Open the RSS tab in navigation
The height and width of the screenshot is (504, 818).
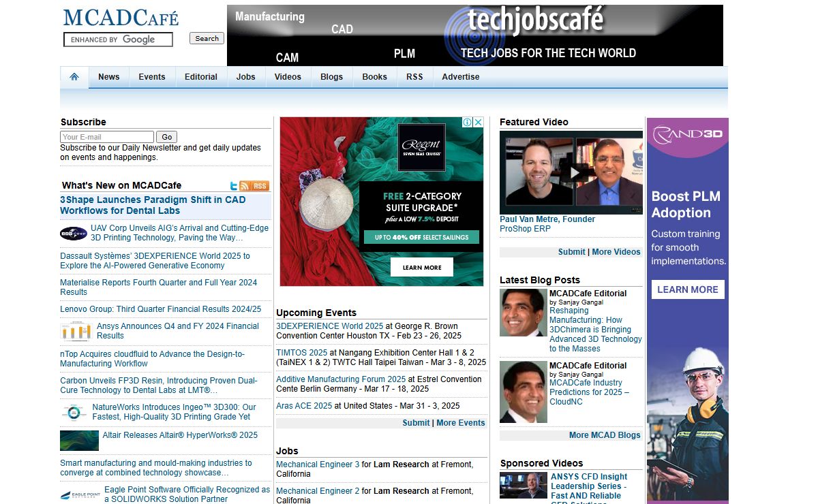click(x=414, y=77)
